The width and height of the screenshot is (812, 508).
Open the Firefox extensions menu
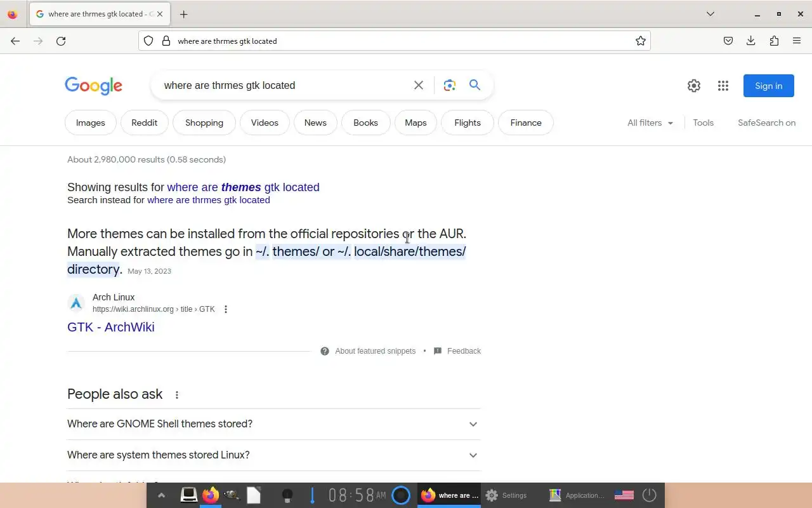point(774,41)
